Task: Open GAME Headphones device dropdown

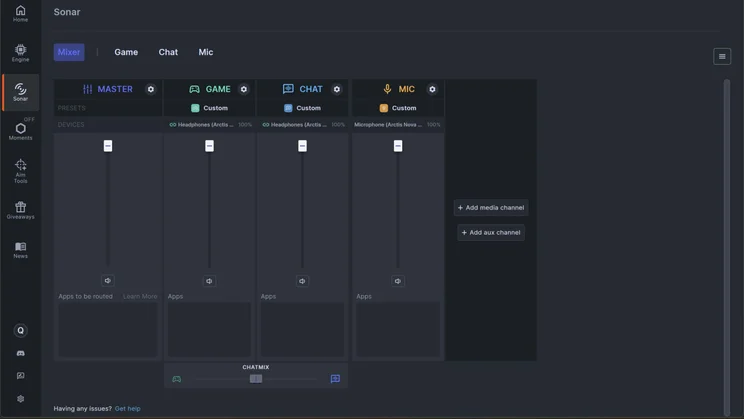Action: pyautogui.click(x=209, y=125)
